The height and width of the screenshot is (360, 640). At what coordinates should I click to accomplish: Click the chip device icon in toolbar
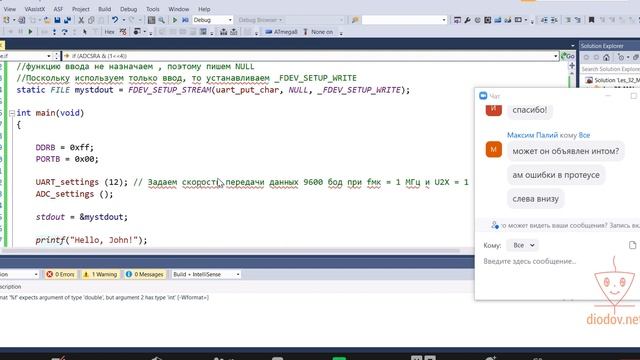coord(487,20)
